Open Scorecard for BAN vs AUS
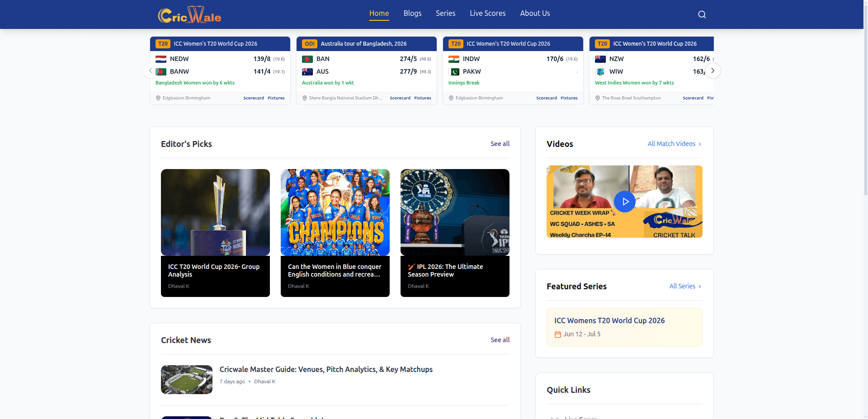Screen dimensions: 868x419 [400, 98]
